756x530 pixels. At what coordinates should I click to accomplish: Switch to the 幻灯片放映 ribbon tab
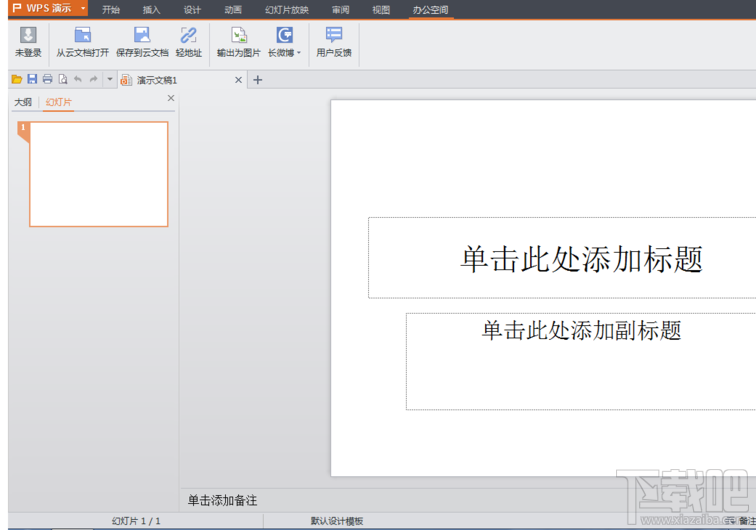click(x=287, y=10)
